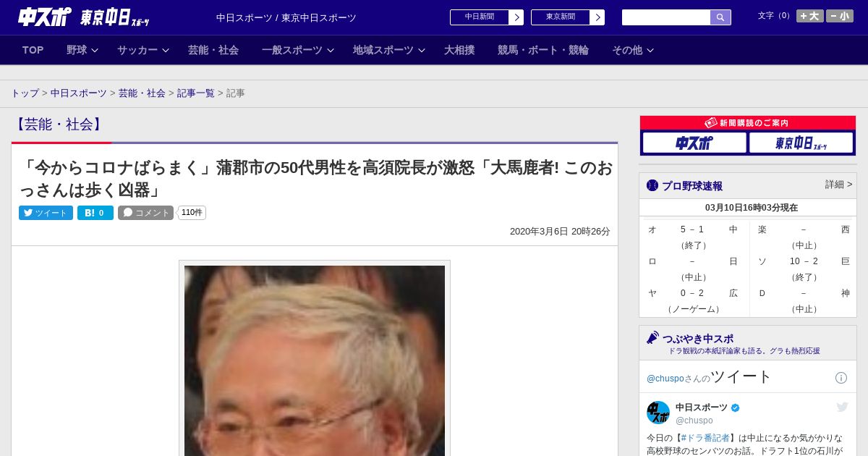Open the コメント button
868x456 pixels.
click(145, 213)
